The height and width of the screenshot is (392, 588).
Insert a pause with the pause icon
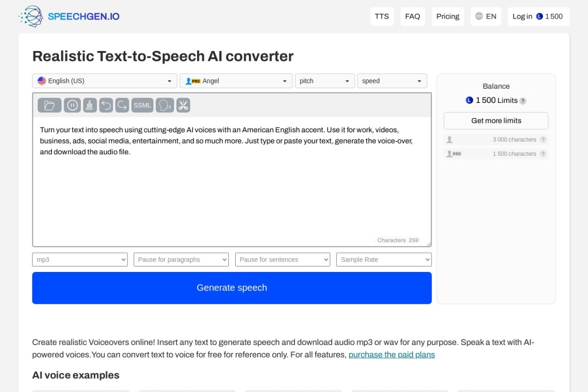coord(73,105)
